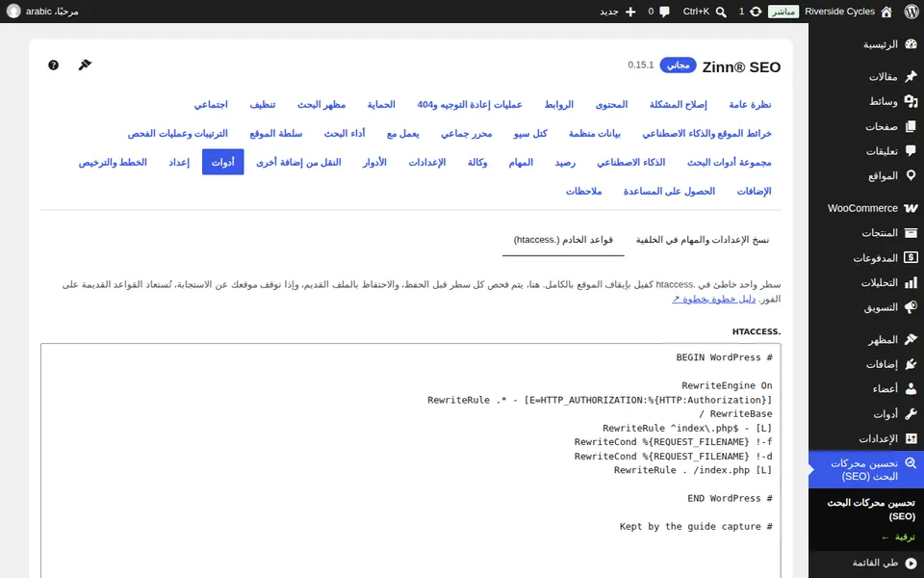Open the كتل سيو tab
Image resolution: width=924 pixels, height=578 pixels.
pos(529,133)
